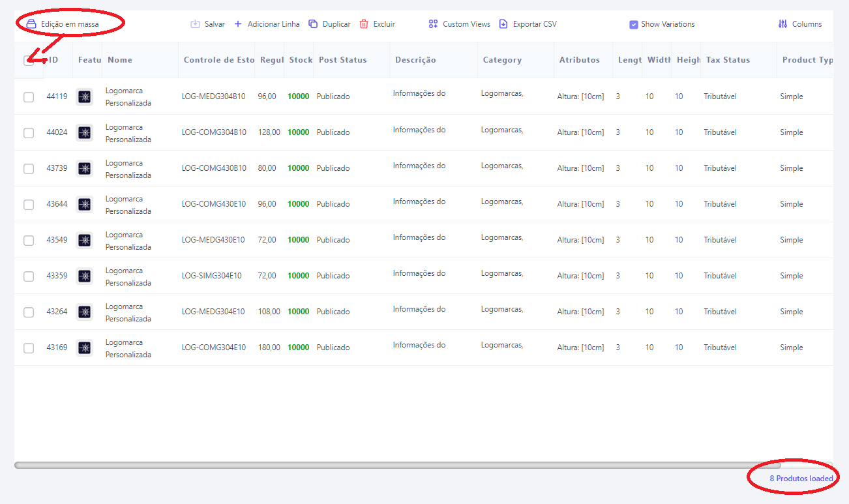Click SKU cell LOG-COMG304B10
Screen dimensions: 849x504
click(x=214, y=132)
